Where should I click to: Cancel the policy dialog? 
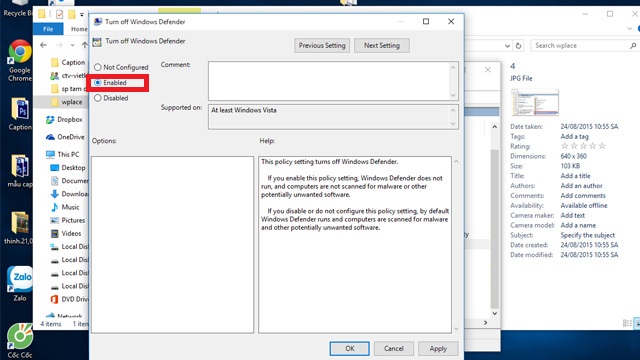[393, 349]
